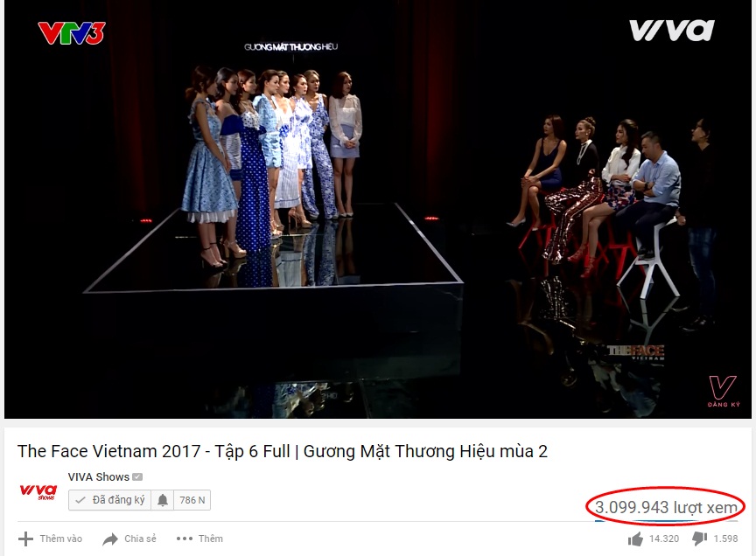Click the 14.320 likes count
756x556 pixels.
tap(664, 539)
